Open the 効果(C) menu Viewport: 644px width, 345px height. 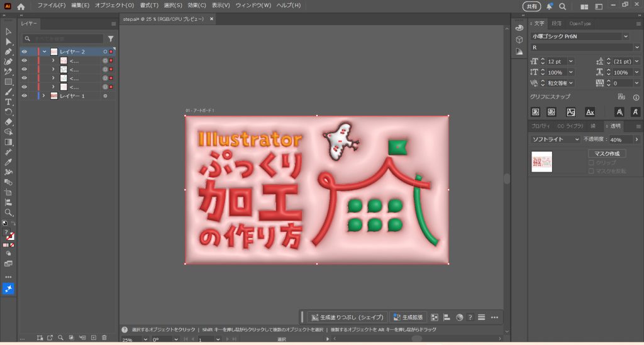click(197, 6)
